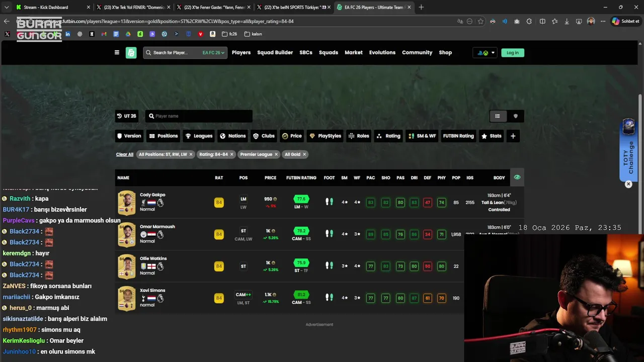Bookmark this page with star icon
This screenshot has width=644, height=362.
pos(481,21)
